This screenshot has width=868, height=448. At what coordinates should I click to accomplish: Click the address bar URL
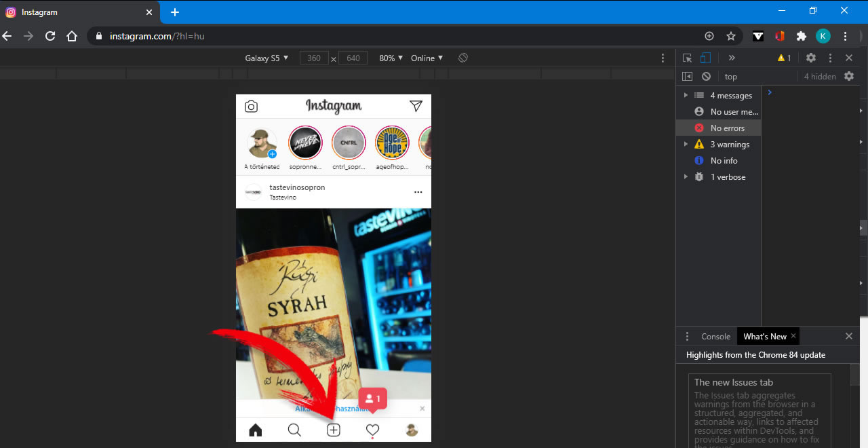click(157, 36)
